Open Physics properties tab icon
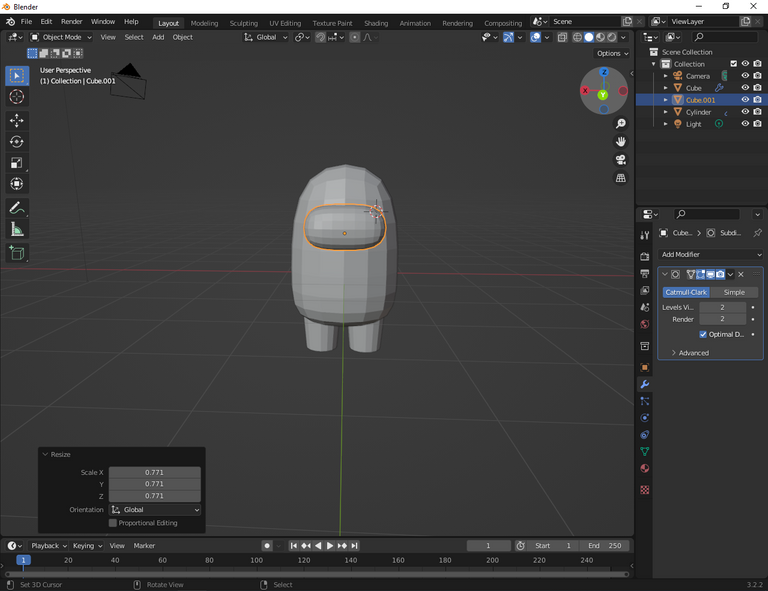Viewport: 768px width, 591px height. [x=645, y=418]
